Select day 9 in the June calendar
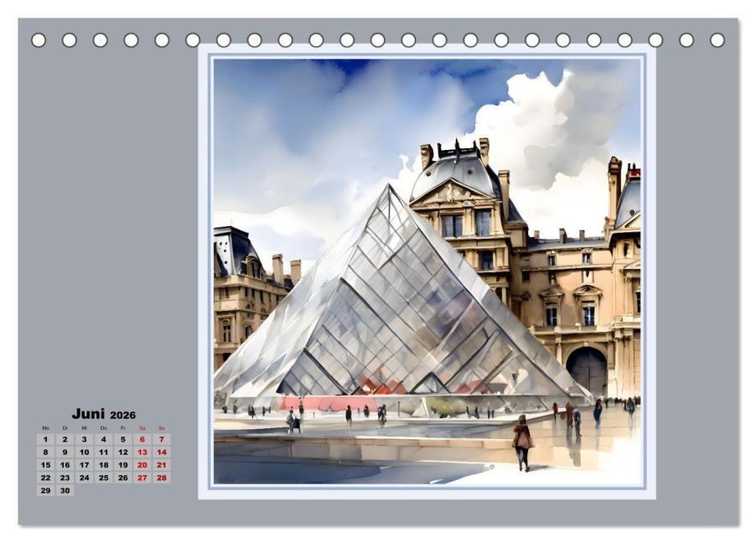The image size is (756, 543). pyautogui.click(x=65, y=452)
